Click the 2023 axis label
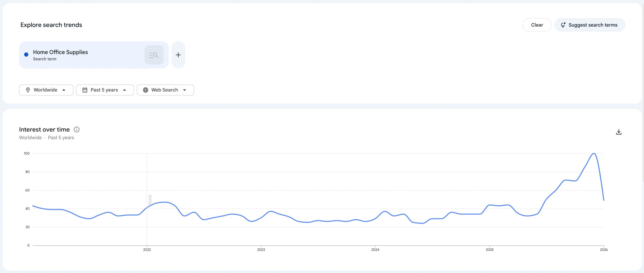This screenshot has height=273, width=644. tap(261, 250)
